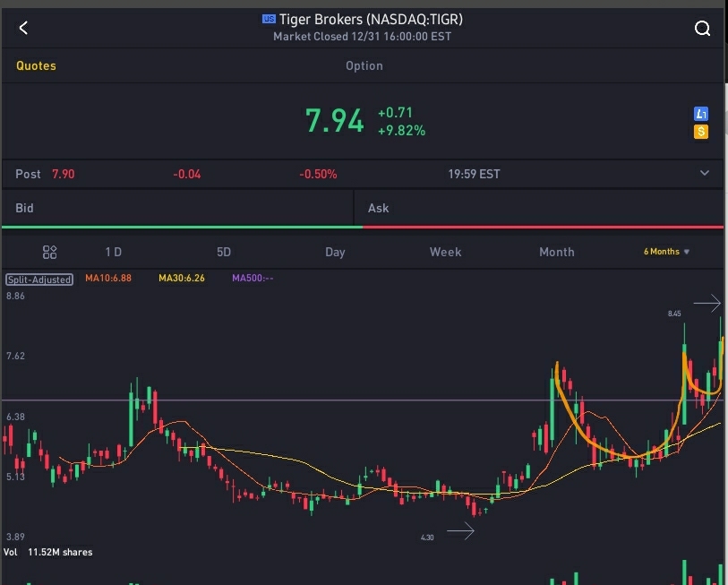Tap the Vol 11.52M shares readout
The width and height of the screenshot is (728, 585).
[x=48, y=552]
